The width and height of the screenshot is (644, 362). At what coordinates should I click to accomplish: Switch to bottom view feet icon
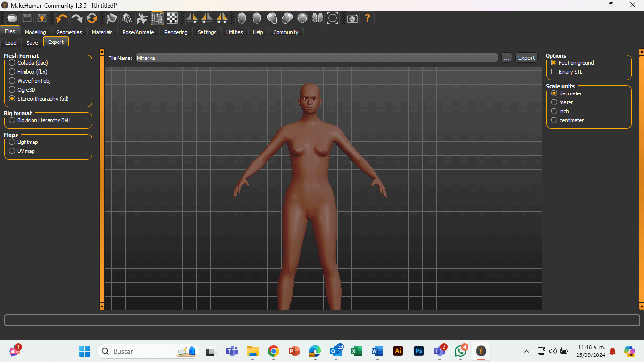coord(318,18)
